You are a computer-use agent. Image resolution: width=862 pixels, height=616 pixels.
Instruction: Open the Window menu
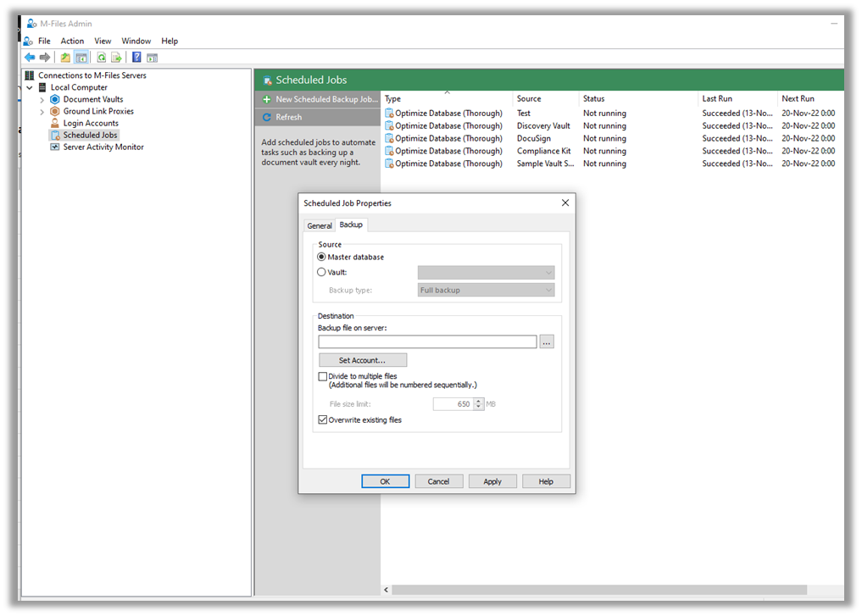pos(136,41)
